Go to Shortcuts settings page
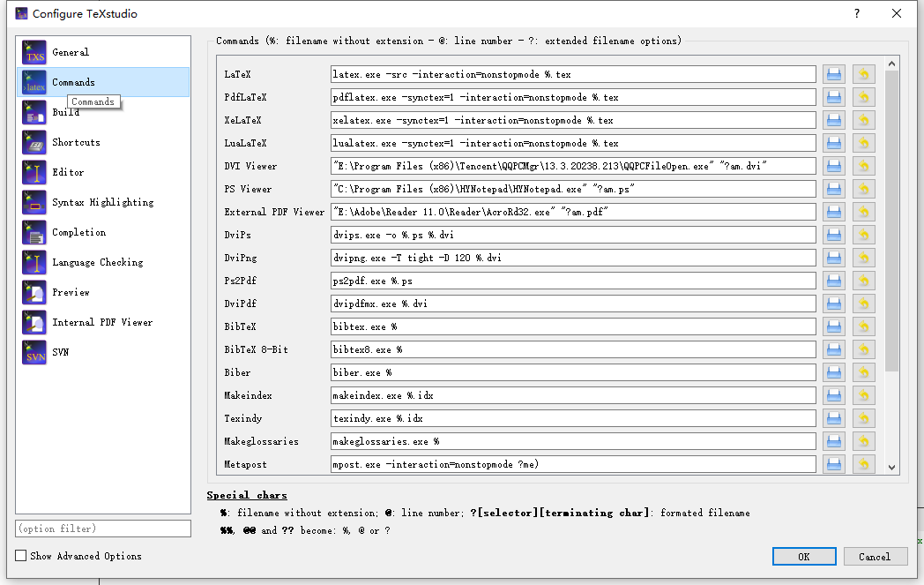Viewport: 924px width, 585px height. click(103, 142)
